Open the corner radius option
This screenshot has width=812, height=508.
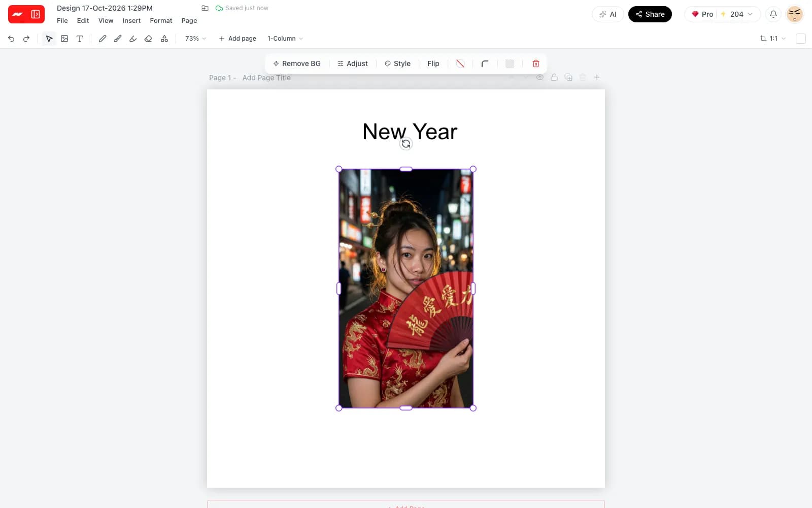[x=485, y=63]
